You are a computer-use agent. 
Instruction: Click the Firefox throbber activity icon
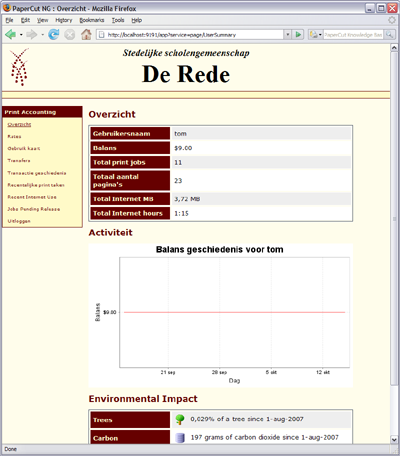[x=392, y=20]
